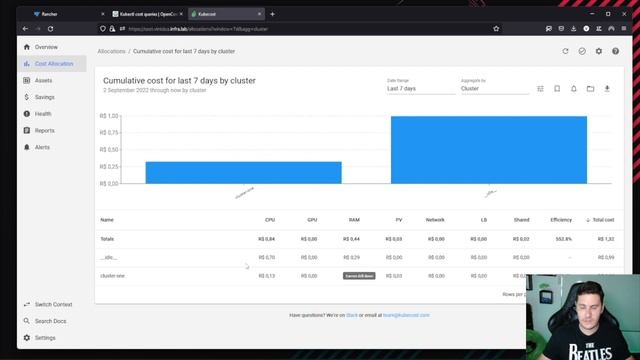Click the Totals total cost R$ 1,32
The height and width of the screenshot is (360, 640).
(x=606, y=239)
